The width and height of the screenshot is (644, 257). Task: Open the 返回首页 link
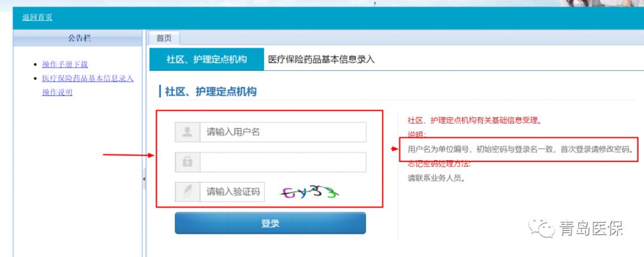tap(38, 17)
